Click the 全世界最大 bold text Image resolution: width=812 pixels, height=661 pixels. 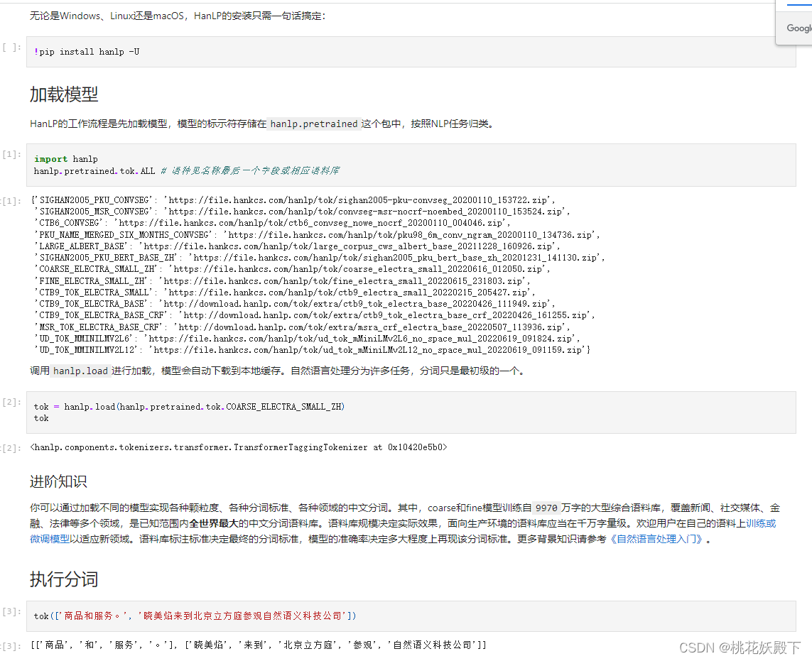[213, 523]
